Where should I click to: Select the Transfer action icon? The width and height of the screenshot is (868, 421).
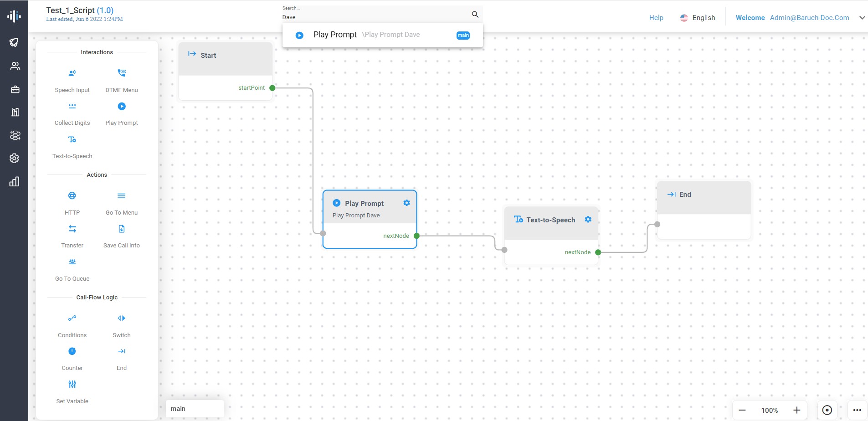click(72, 229)
